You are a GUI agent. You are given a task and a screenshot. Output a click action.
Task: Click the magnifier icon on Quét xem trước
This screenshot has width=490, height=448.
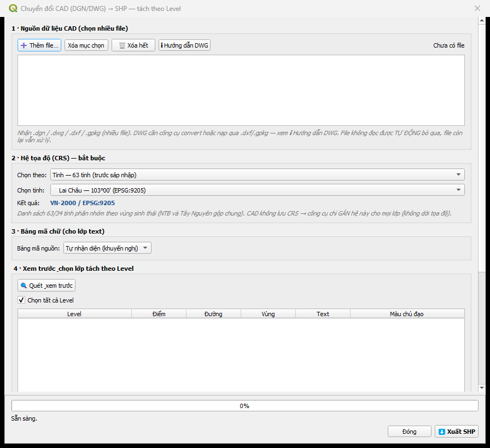tap(24, 286)
